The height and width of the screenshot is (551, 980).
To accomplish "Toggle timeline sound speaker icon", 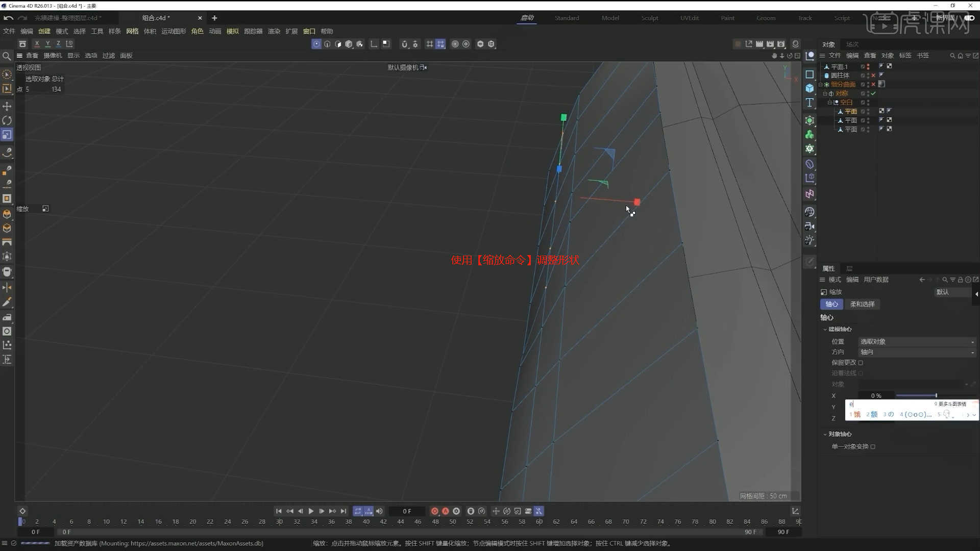I will click(x=379, y=511).
